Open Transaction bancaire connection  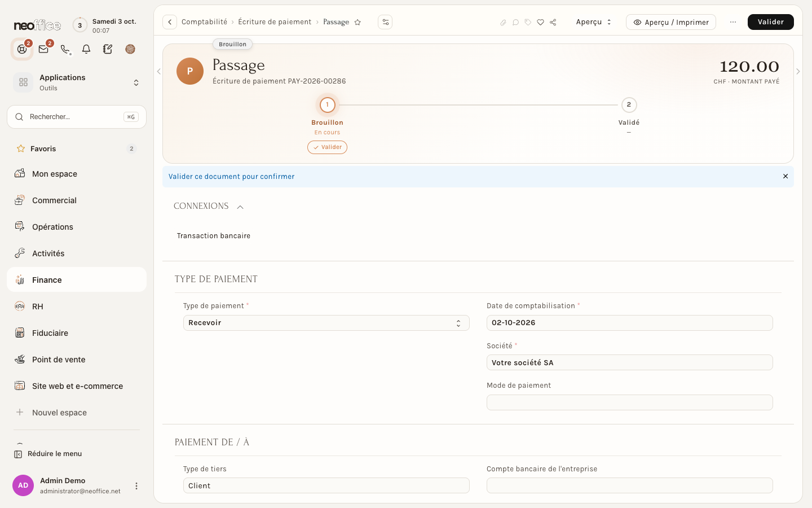214,236
